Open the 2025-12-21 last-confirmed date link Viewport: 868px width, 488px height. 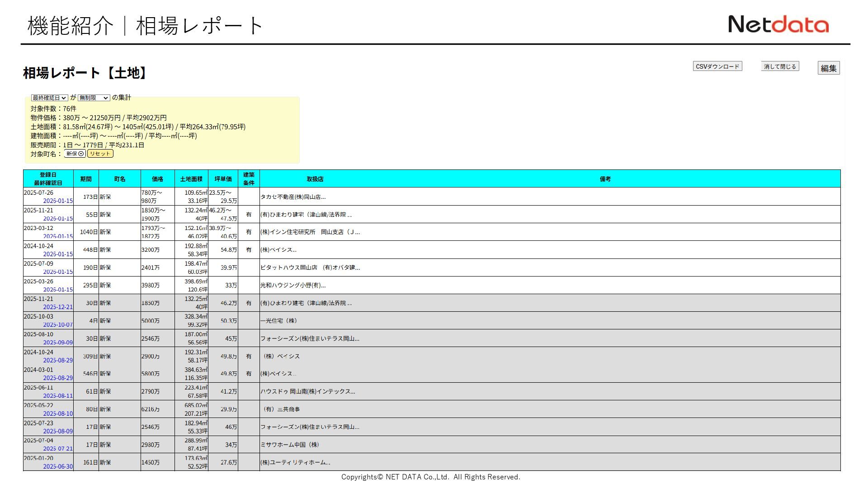pyautogui.click(x=58, y=307)
